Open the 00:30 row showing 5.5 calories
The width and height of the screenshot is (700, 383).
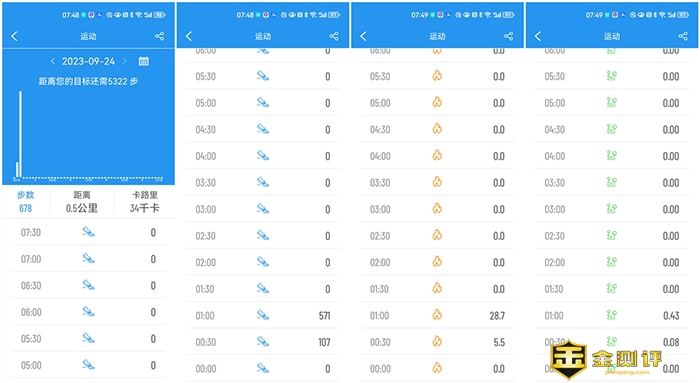(437, 342)
